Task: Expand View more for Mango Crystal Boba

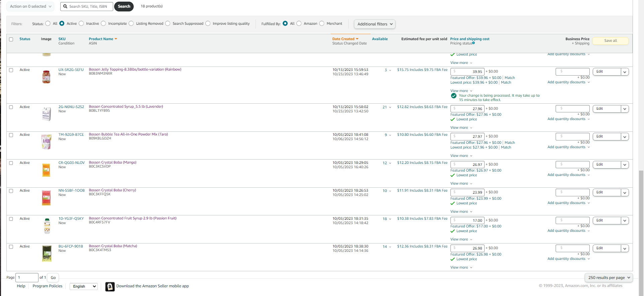Action: pos(461,184)
